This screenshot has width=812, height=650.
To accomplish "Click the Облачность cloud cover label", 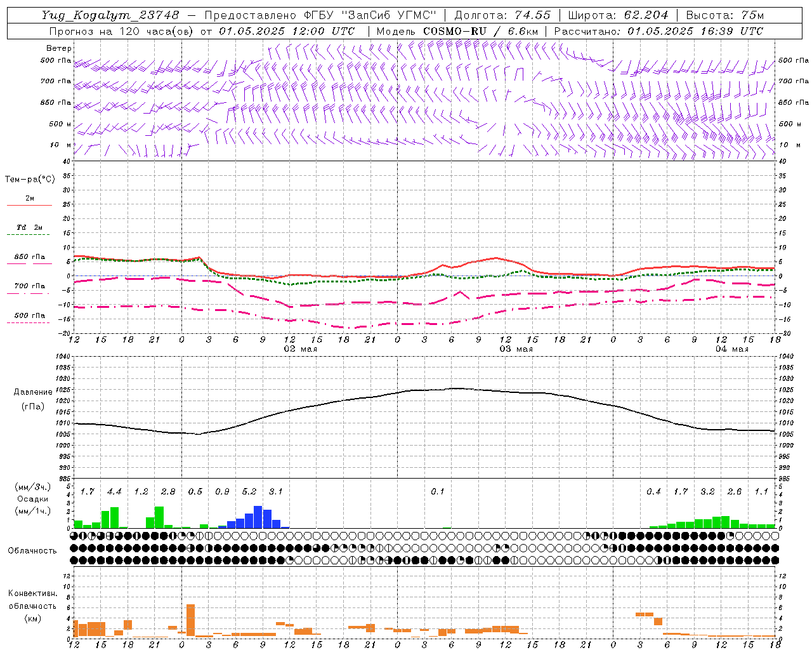I will [32, 550].
